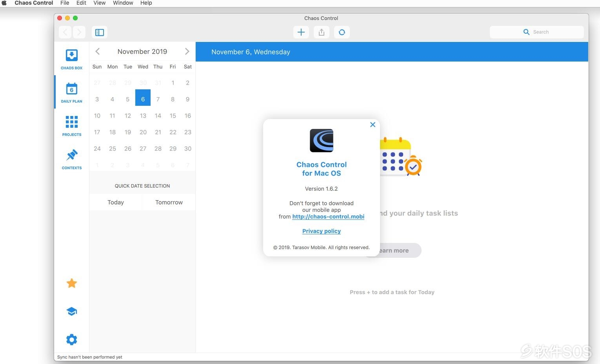Click the sync refresh toolbar icon
This screenshot has width=600, height=364.
point(342,32)
